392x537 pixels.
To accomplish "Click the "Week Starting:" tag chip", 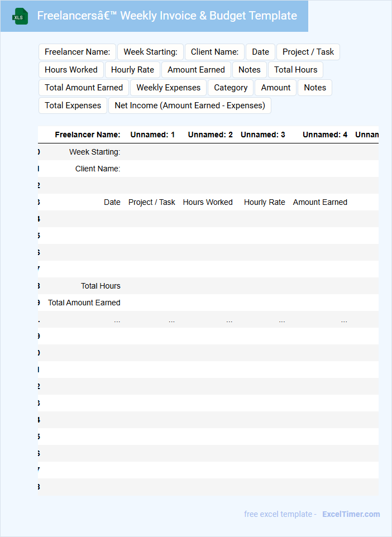I will pos(150,52).
